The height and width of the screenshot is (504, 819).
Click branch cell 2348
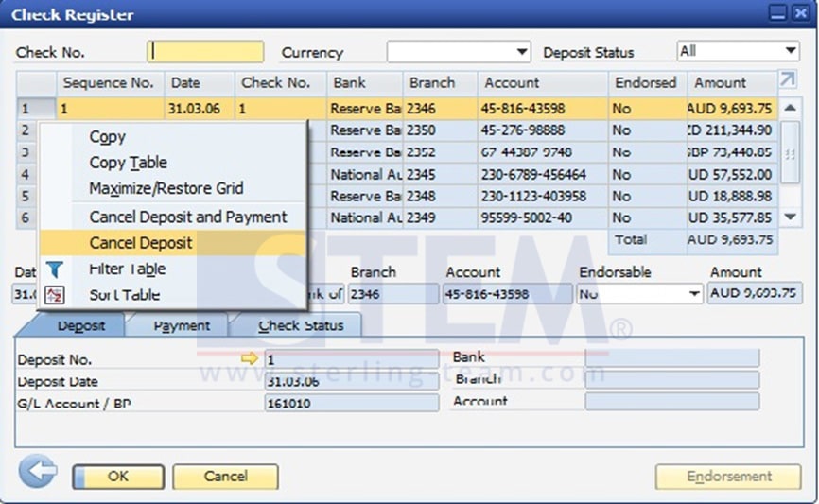coord(441,196)
